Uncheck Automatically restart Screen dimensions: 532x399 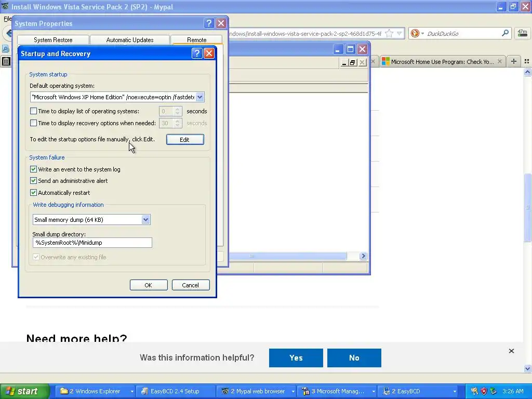pos(33,192)
